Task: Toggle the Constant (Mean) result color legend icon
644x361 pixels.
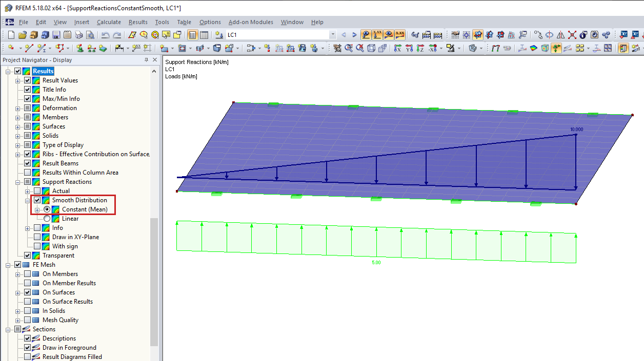Action: point(55,209)
